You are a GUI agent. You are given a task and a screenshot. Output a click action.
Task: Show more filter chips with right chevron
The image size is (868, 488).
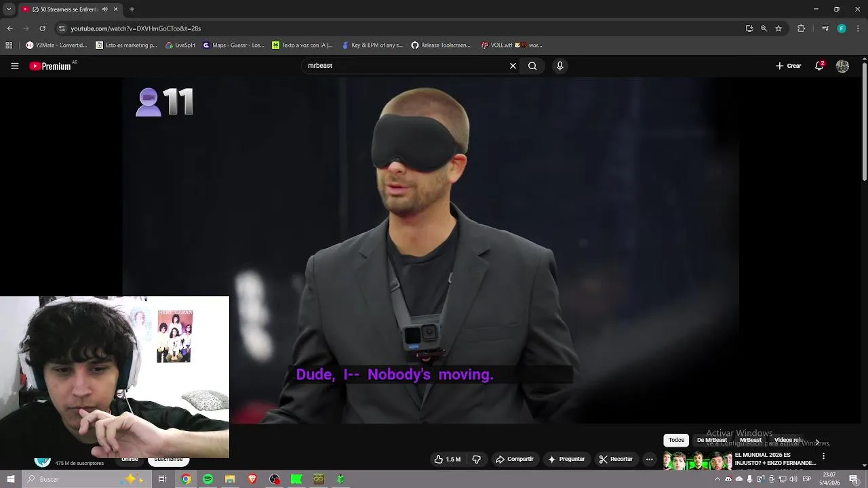pyautogui.click(x=817, y=442)
